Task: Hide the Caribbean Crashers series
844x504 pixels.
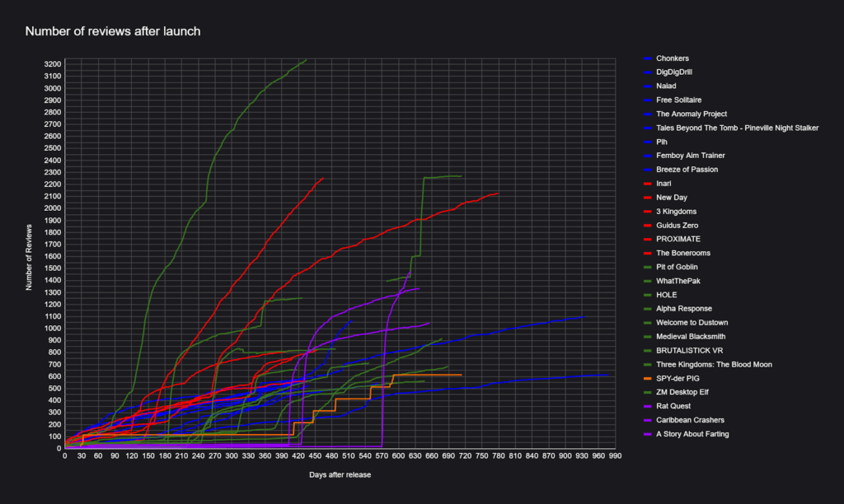Action: tap(689, 420)
